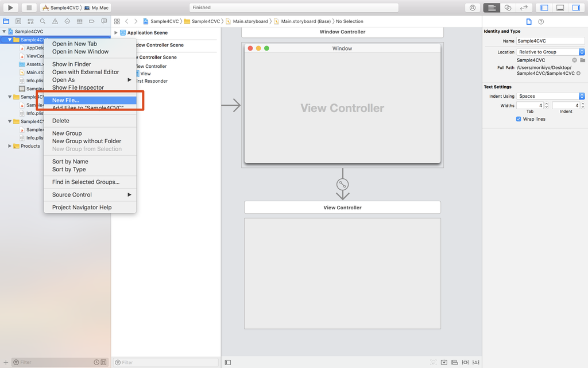Switch to the Assistant editor
588x368 pixels.
click(x=508, y=7)
